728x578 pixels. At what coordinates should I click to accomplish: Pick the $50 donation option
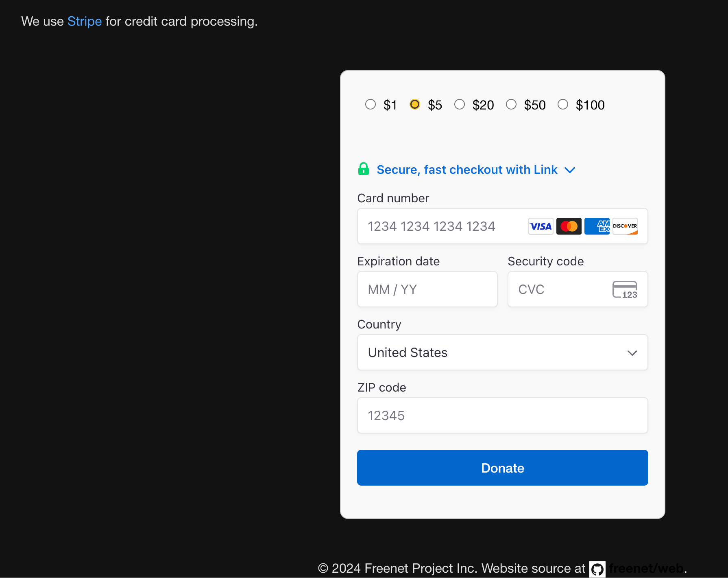511,105
